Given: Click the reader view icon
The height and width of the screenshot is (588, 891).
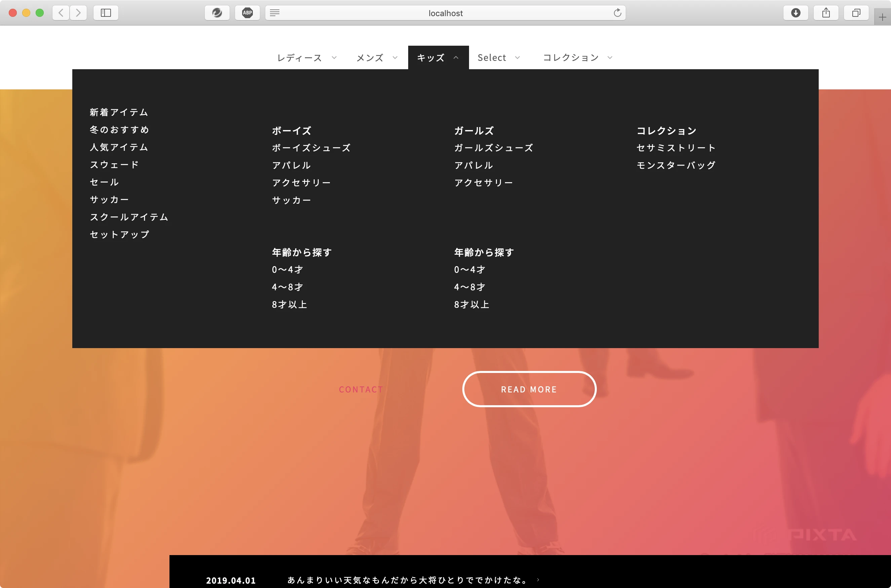Looking at the screenshot, I should (276, 12).
